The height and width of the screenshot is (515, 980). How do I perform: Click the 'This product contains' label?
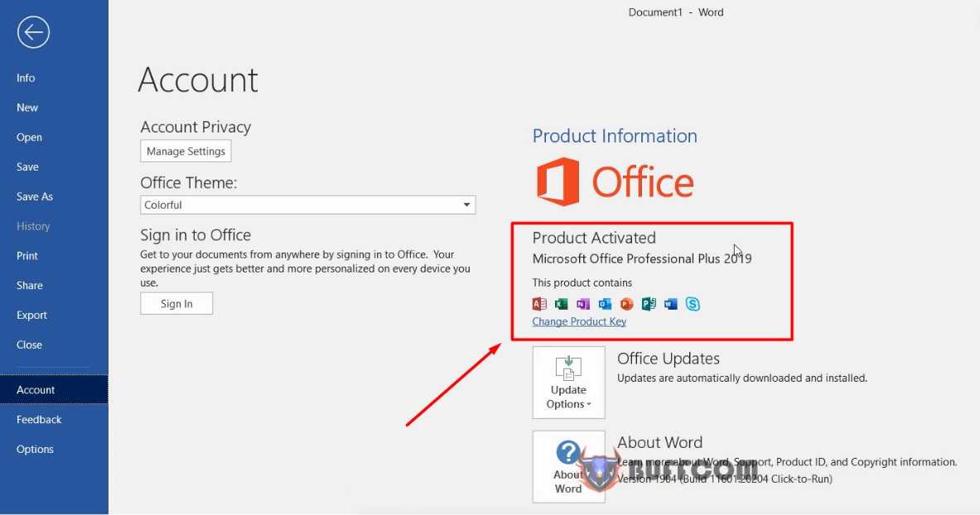[582, 282]
